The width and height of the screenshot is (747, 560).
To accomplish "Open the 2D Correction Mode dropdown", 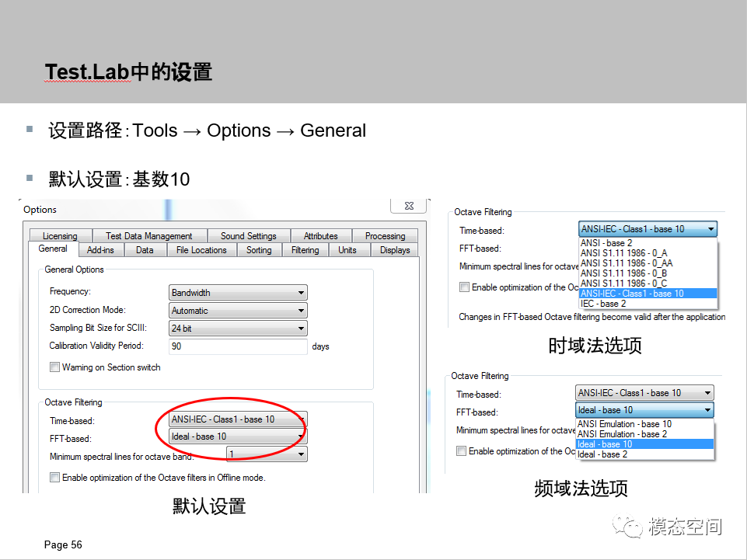I will pos(238,311).
